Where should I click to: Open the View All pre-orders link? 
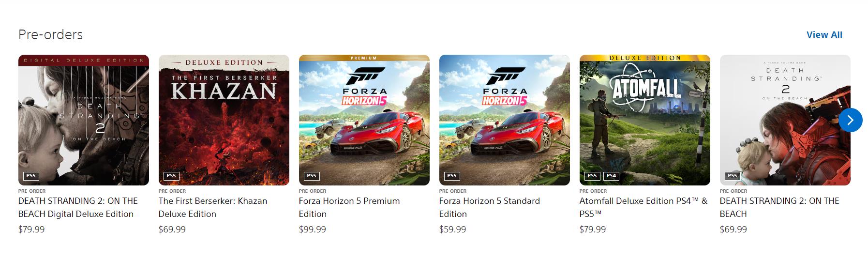click(x=824, y=35)
